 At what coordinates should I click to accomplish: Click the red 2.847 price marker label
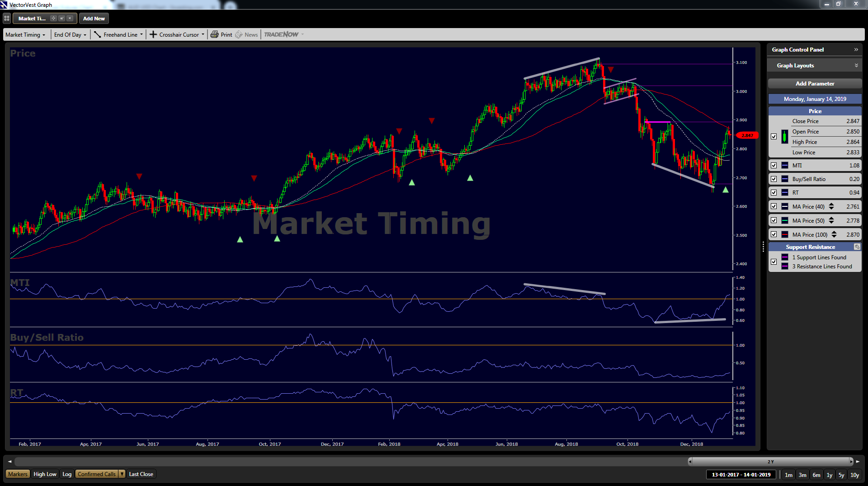point(747,135)
